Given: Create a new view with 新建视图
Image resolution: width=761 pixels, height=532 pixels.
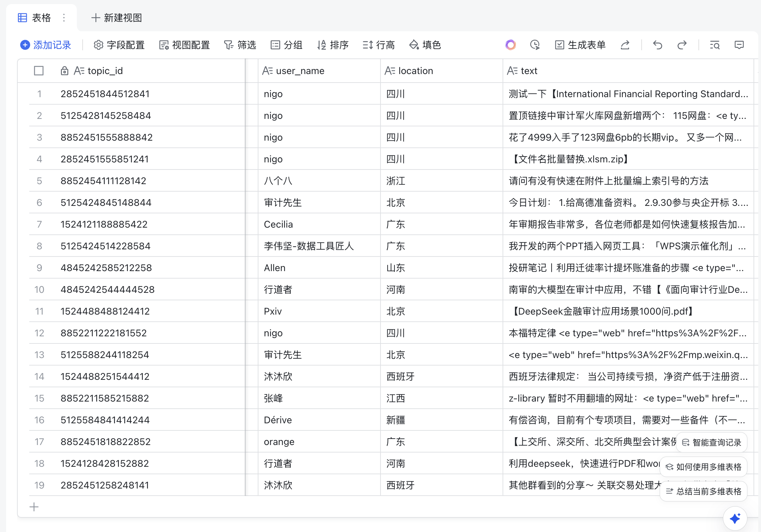Looking at the screenshot, I should (x=117, y=18).
